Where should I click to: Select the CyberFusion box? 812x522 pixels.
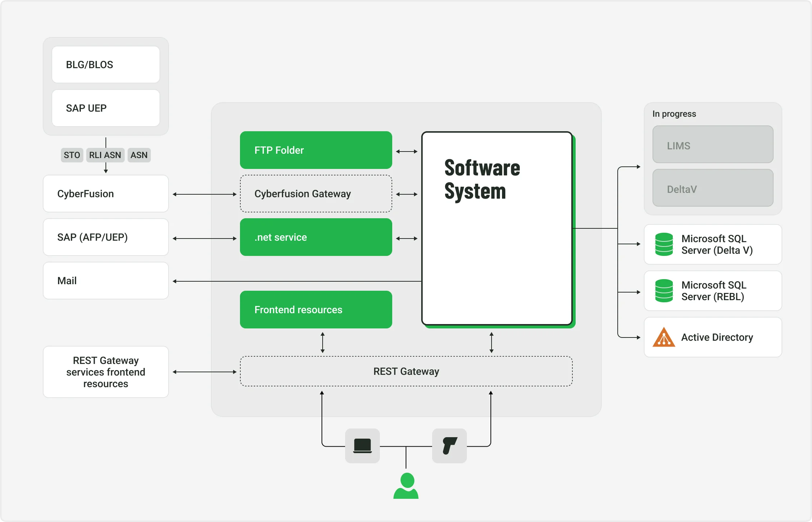tap(106, 194)
